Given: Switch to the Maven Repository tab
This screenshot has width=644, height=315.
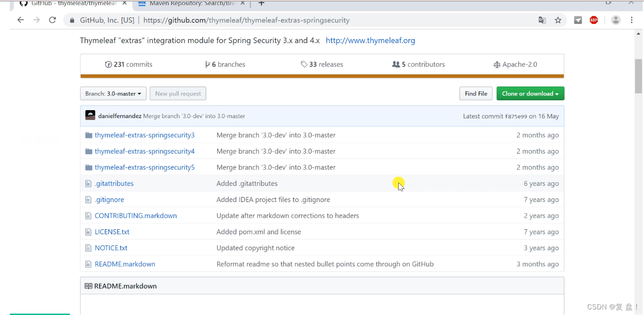Looking at the screenshot, I should coord(192,4).
